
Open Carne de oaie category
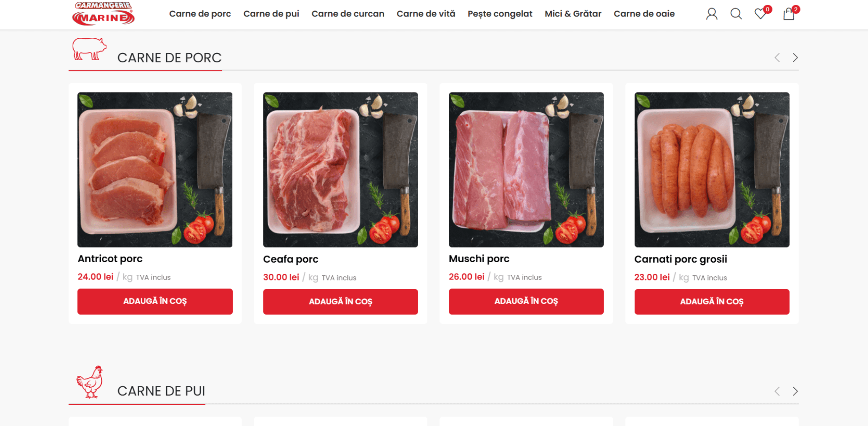click(644, 14)
